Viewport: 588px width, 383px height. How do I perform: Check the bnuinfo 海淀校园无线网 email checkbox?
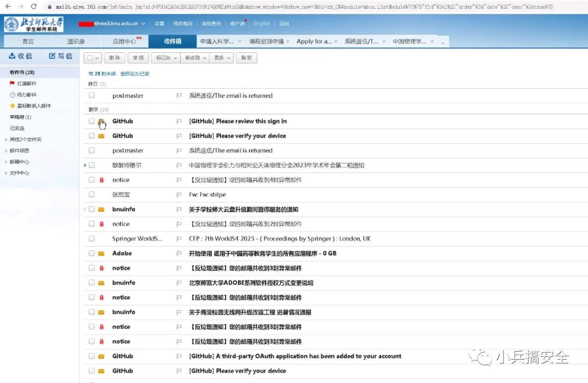[x=91, y=312]
